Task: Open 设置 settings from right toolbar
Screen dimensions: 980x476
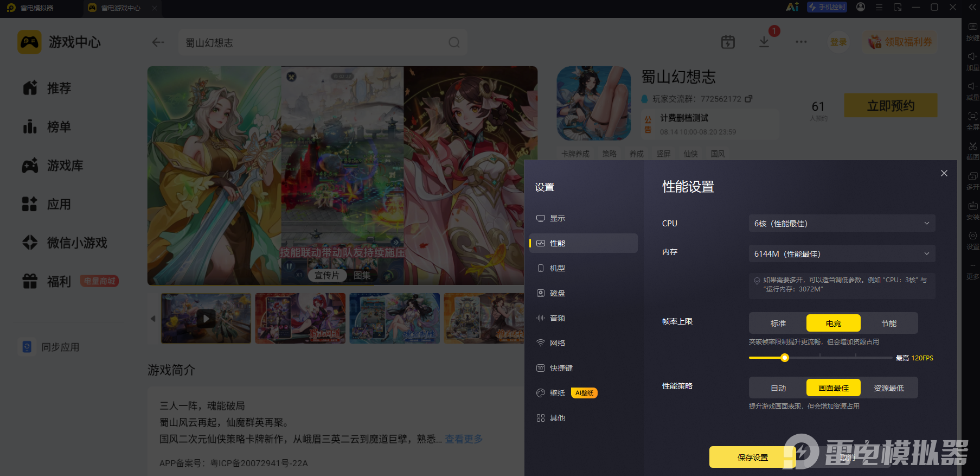Action: [x=972, y=241]
